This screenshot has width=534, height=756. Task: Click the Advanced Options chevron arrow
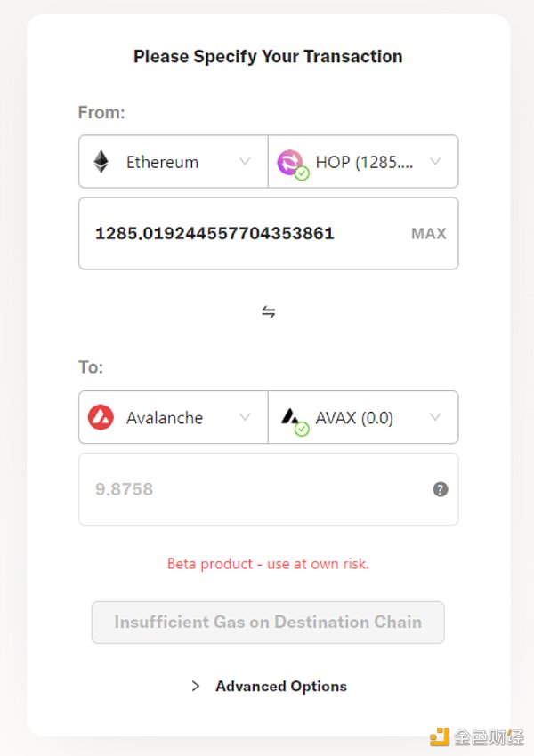click(x=196, y=686)
